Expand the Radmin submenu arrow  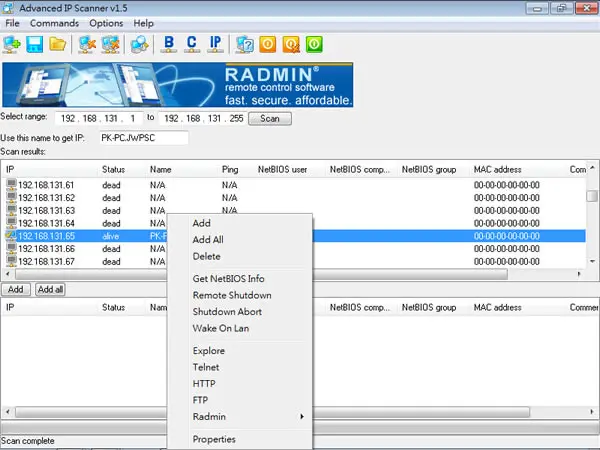click(x=302, y=416)
